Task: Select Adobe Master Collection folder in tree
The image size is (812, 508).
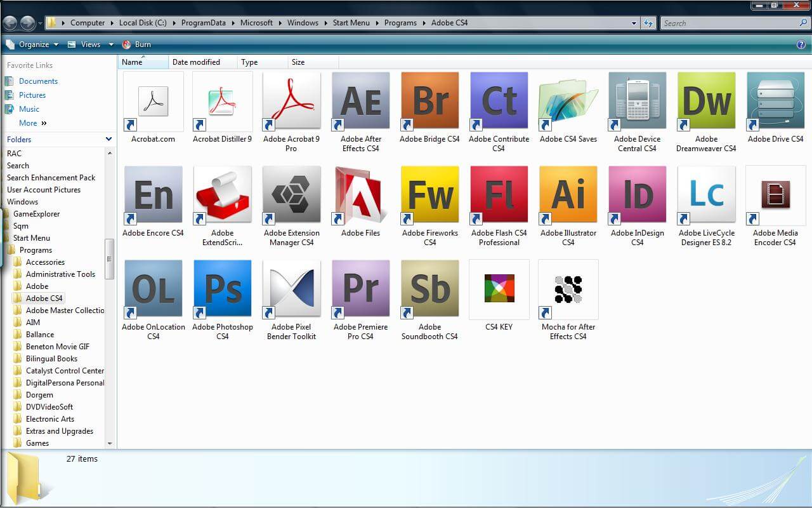Action: (x=65, y=311)
